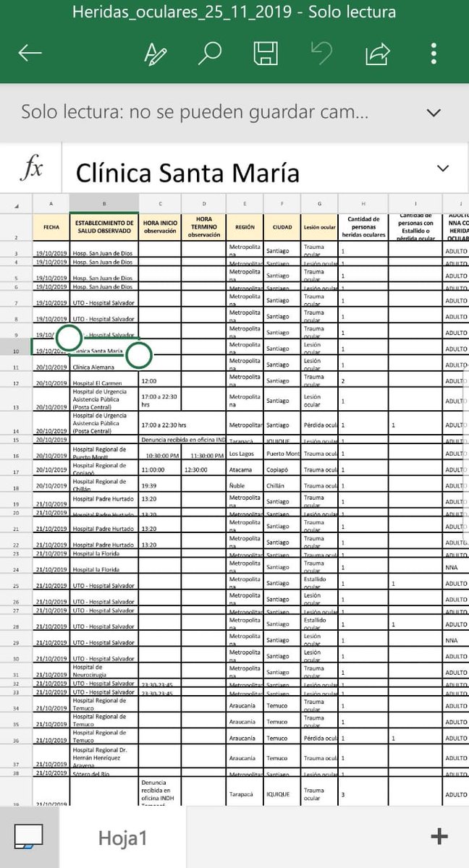This screenshot has height=868, width=469.
Task: Select row 16 header
Action: click(x=16, y=453)
